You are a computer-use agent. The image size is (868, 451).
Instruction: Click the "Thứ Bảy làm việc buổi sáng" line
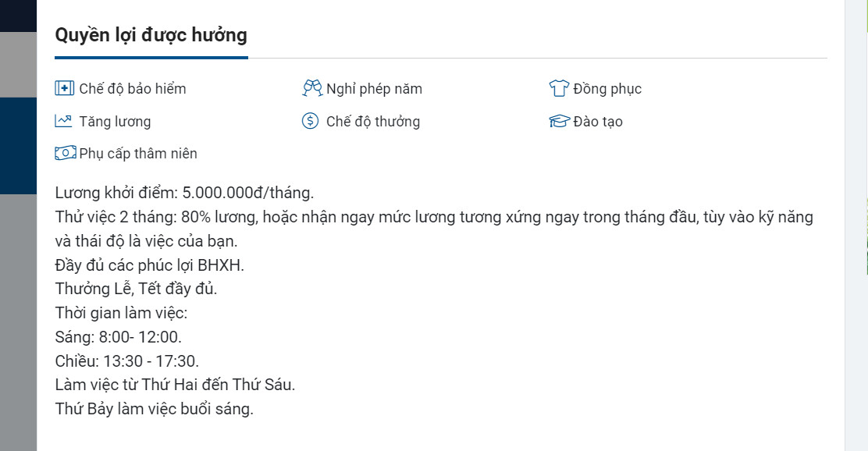click(x=155, y=409)
